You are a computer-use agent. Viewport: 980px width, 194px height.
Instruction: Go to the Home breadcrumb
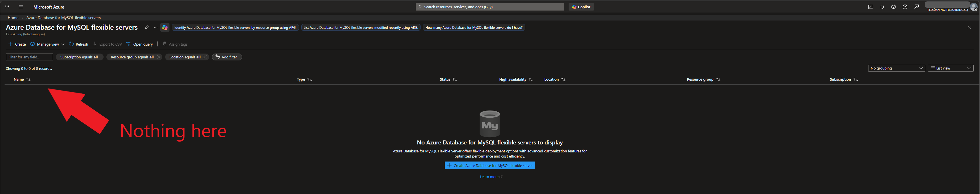tap(13, 18)
